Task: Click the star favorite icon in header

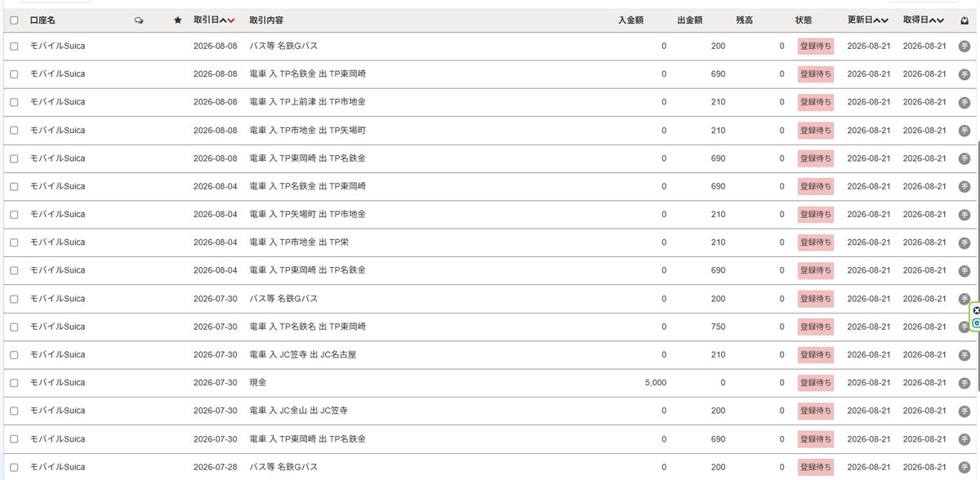Action: click(x=178, y=20)
